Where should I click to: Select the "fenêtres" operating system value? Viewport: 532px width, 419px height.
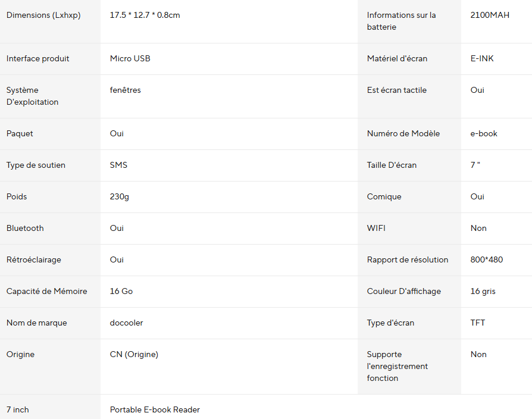(x=125, y=90)
